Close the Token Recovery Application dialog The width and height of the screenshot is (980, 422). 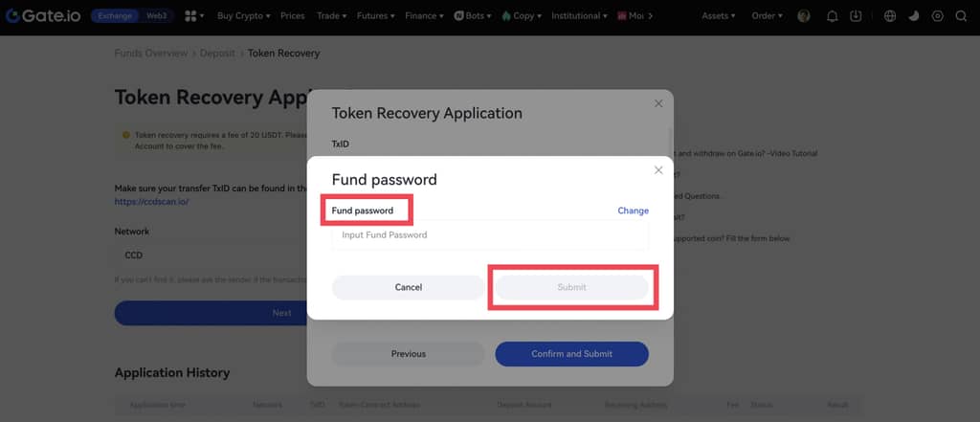pos(658,103)
